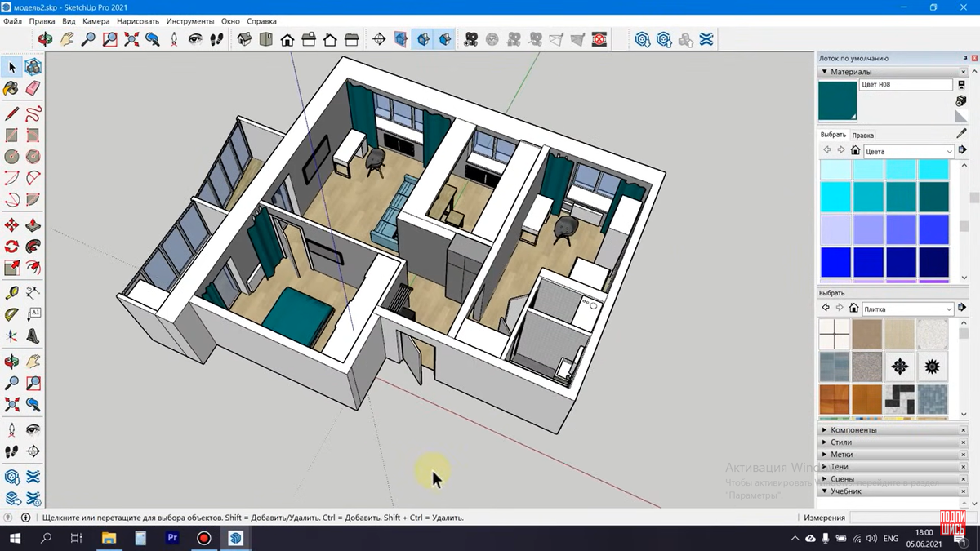Select the Push/Pull tool
980x551 pixels.
coord(33,225)
